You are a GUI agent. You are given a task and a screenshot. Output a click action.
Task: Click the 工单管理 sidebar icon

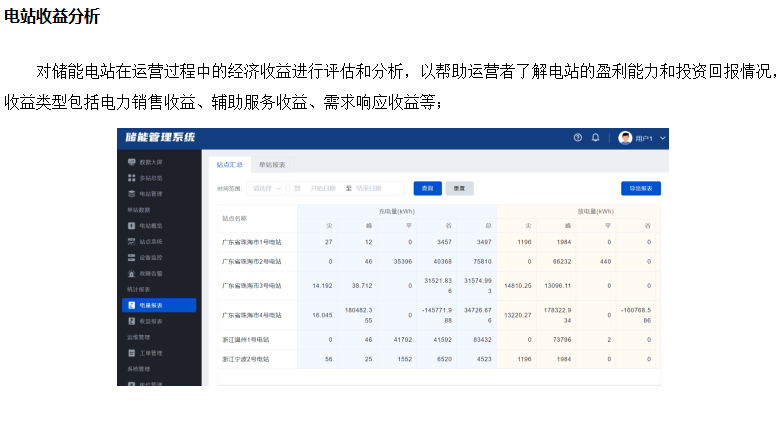pyautogui.click(x=131, y=353)
